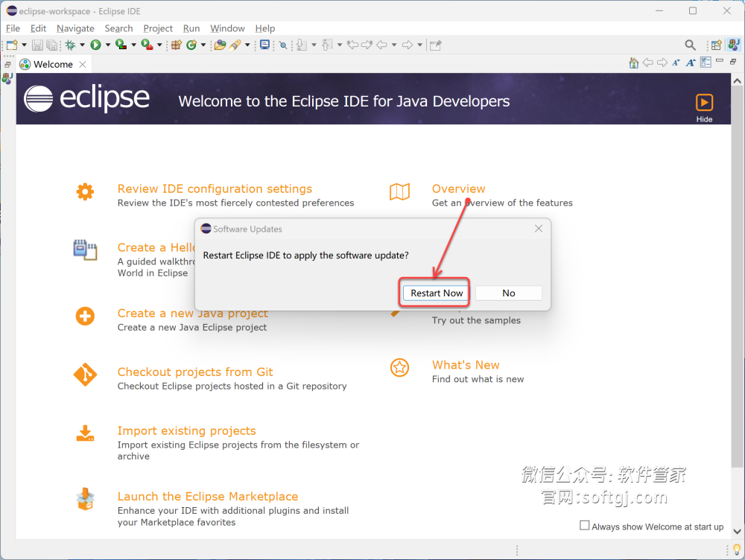
Task: Click the Coverage launch toolbar icon
Action: pyautogui.click(x=121, y=45)
